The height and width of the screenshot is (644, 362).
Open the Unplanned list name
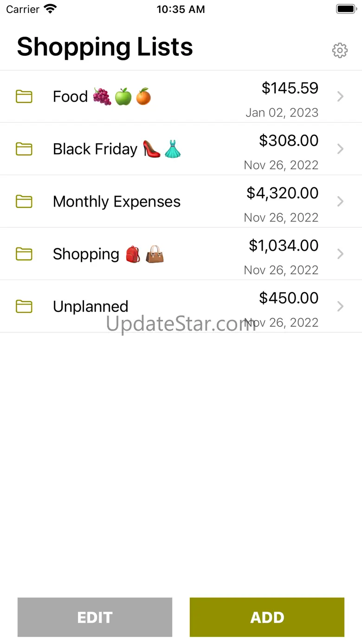90,306
